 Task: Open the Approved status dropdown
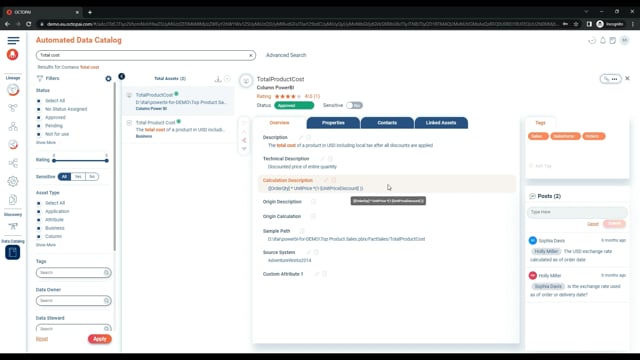[294, 105]
